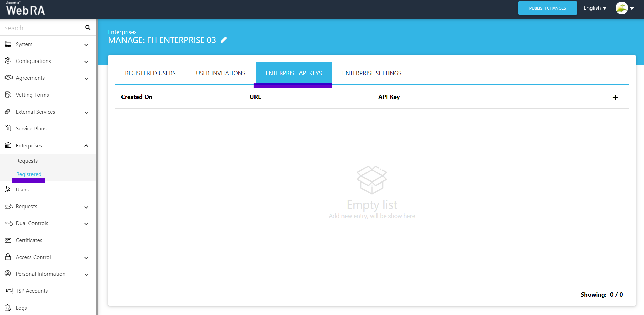
Task: Click the Users sidebar icon
Action: tap(8, 189)
